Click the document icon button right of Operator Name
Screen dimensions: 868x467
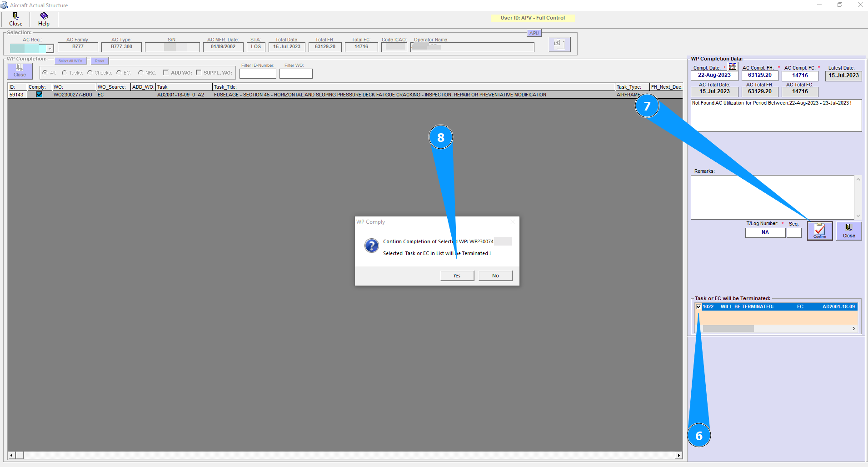click(x=559, y=44)
